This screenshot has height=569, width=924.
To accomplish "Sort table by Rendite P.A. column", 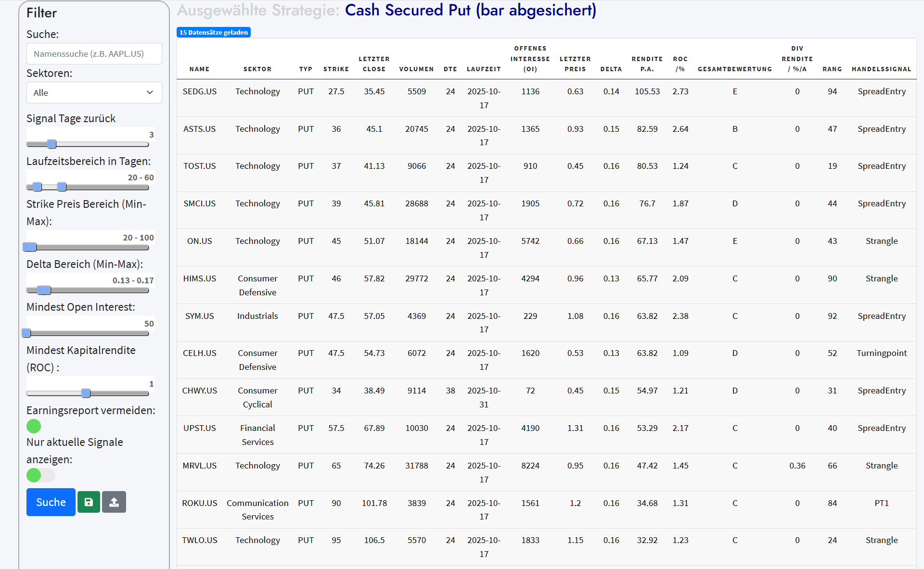I will click(647, 64).
